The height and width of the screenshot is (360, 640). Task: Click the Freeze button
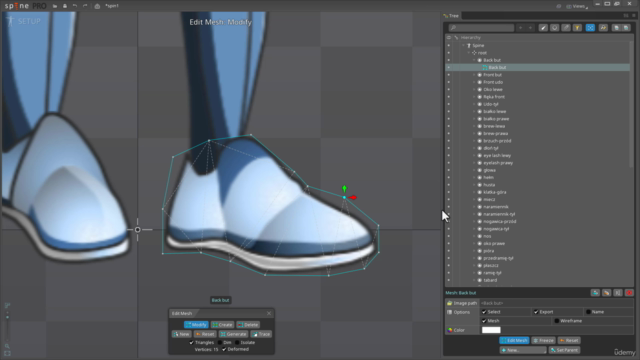543,340
